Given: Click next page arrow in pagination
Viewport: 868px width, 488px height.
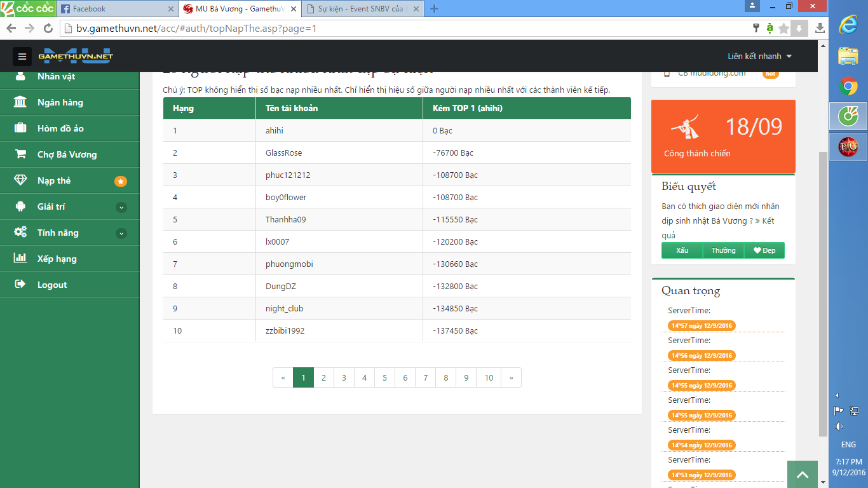Looking at the screenshot, I should [x=511, y=377].
